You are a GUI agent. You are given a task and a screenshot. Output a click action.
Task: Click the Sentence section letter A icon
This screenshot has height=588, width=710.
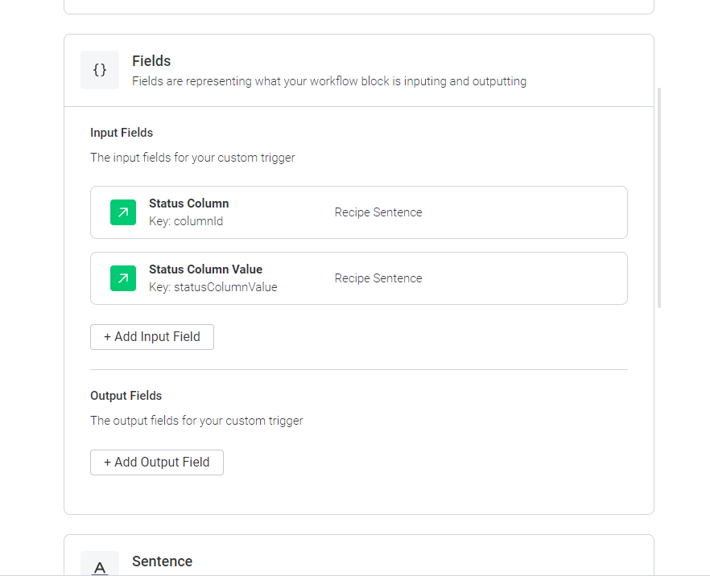point(100,565)
